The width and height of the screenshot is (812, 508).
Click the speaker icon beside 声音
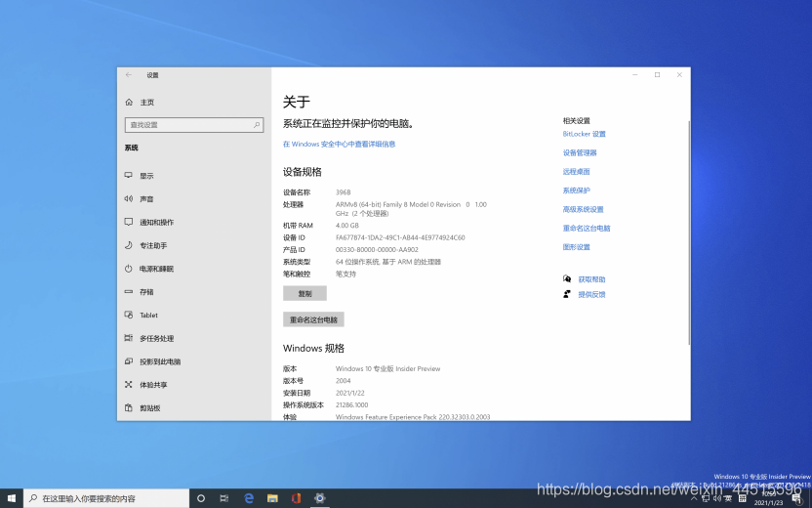pos(129,198)
